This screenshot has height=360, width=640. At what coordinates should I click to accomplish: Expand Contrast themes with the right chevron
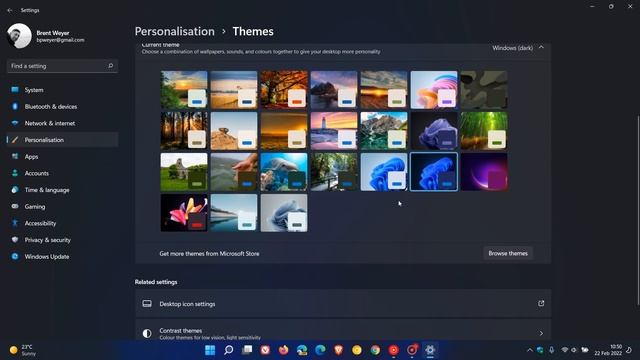point(541,333)
